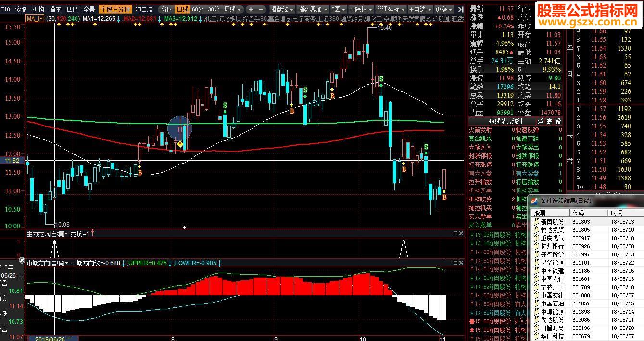644x341 pixels.
Task: Close the 中期方向 sub-chart panel
Action: tap(462, 263)
